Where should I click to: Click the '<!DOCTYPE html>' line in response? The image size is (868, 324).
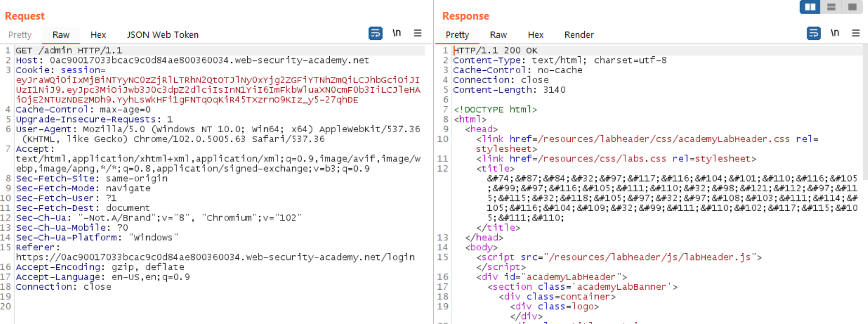pos(495,110)
